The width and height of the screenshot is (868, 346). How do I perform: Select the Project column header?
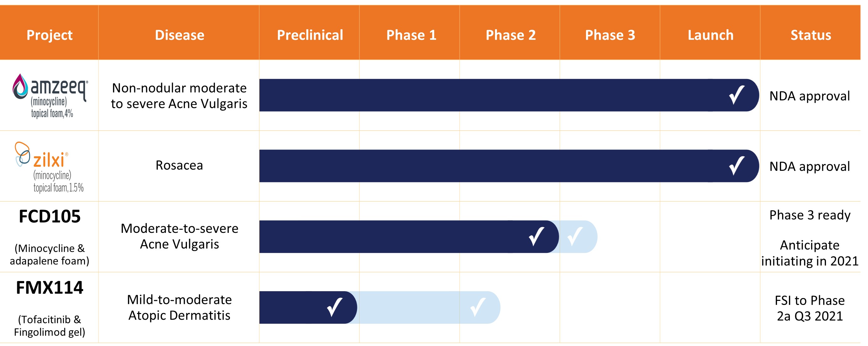point(50,35)
